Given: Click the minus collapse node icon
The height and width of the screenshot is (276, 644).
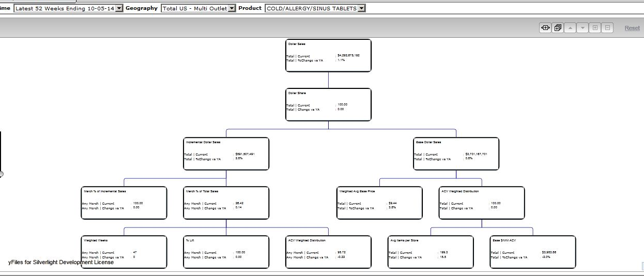Looking at the screenshot, I should [607, 28].
